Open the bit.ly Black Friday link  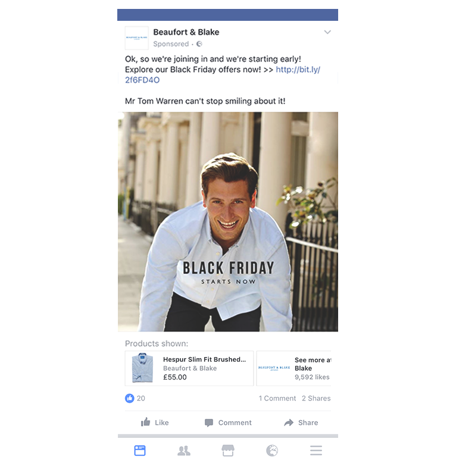point(223,75)
